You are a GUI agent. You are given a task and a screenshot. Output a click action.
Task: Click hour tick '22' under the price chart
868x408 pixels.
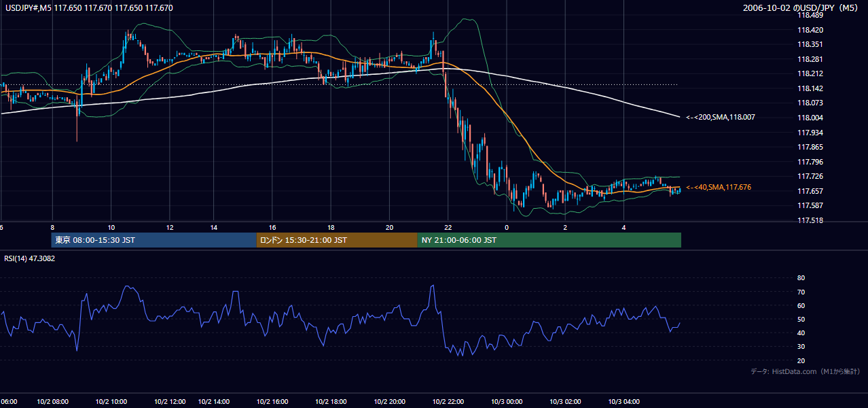tap(448, 227)
